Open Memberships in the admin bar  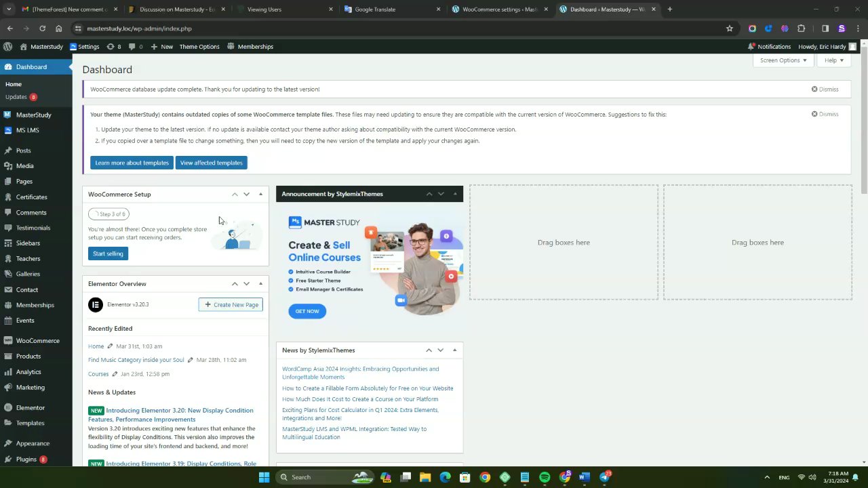click(x=250, y=47)
